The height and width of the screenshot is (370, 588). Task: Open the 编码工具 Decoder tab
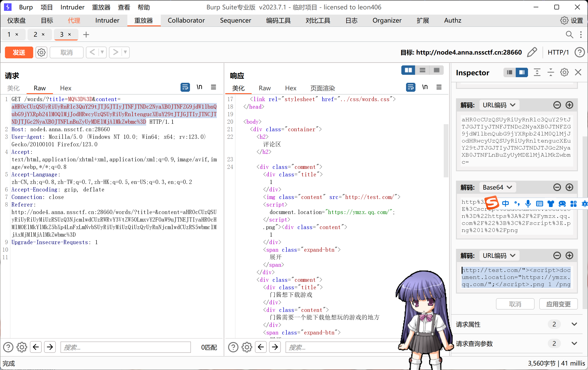pos(278,20)
